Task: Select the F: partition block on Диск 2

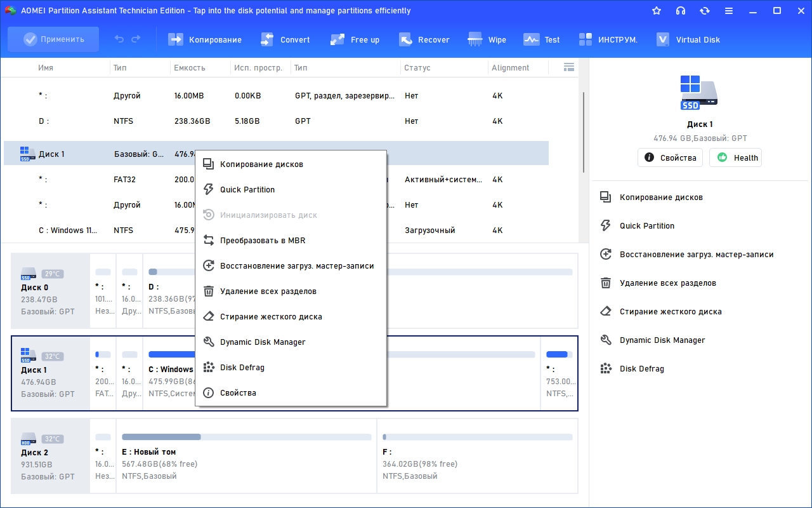Action: 477,456
